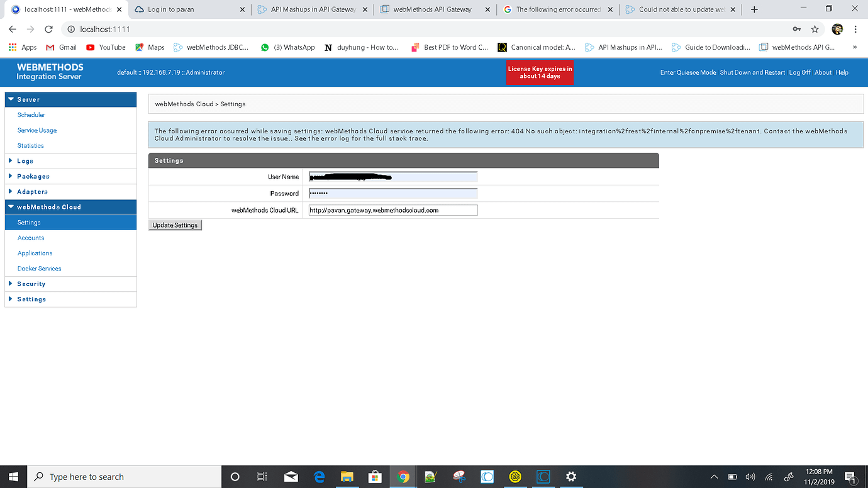Open Task View on the taskbar
Viewport: 868px width, 488px height.
[x=262, y=477]
